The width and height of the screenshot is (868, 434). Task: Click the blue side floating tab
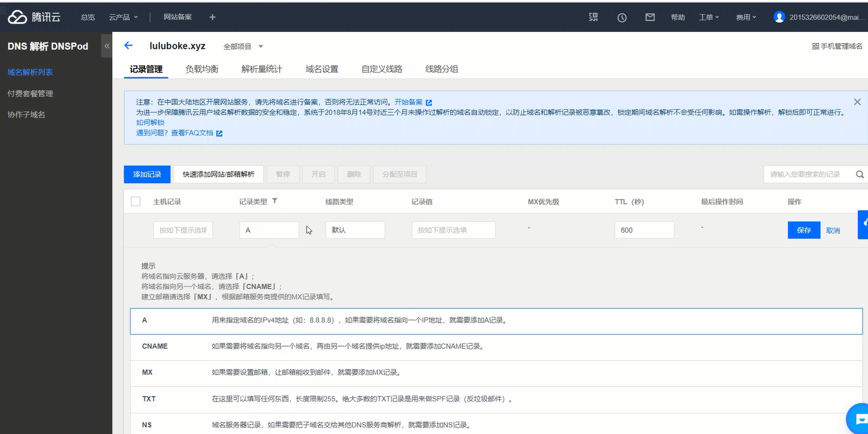(863, 224)
